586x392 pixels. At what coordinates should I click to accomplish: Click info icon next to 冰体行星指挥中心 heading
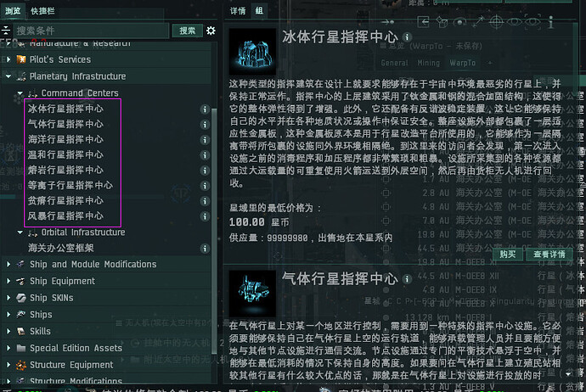(409, 38)
